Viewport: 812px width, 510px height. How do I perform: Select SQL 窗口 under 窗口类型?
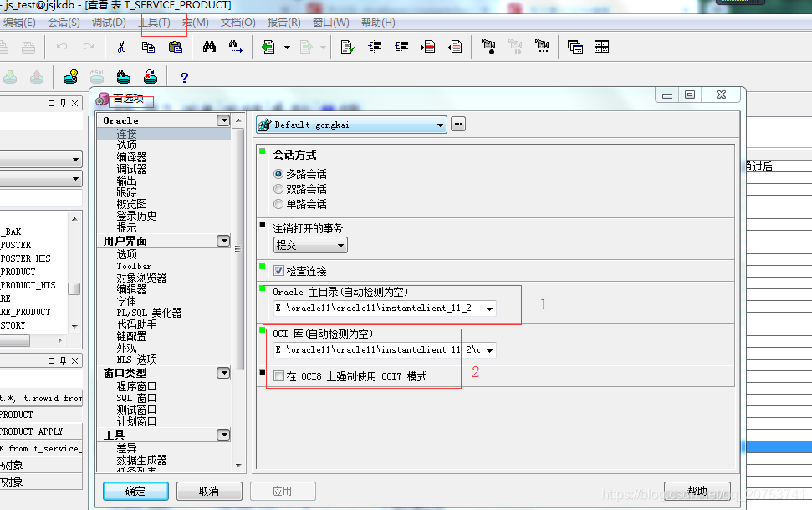(136, 398)
